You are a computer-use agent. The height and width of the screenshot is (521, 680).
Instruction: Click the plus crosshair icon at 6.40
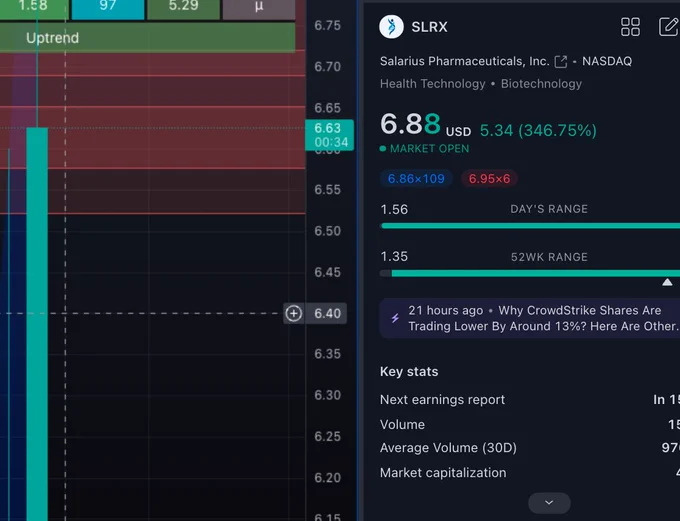(294, 313)
